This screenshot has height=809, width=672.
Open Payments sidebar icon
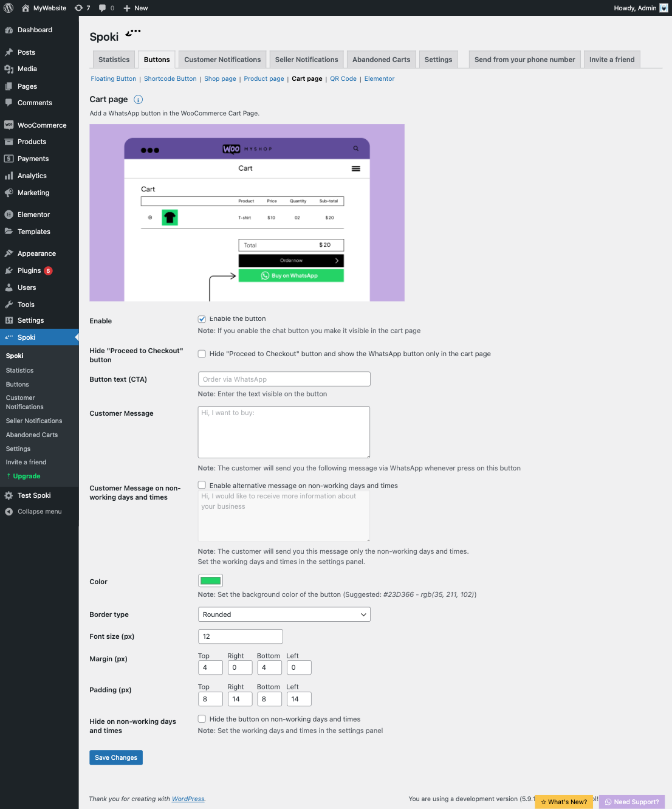[x=9, y=159]
